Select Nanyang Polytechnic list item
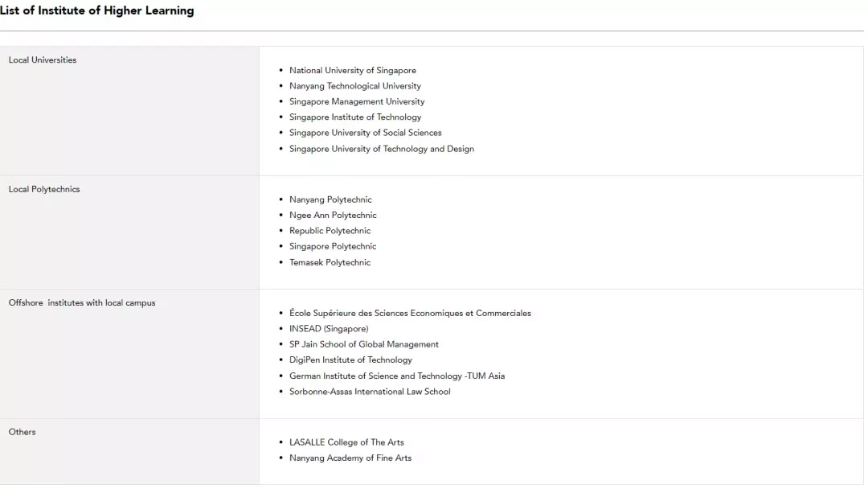The height and width of the screenshot is (489, 868). [x=330, y=199]
